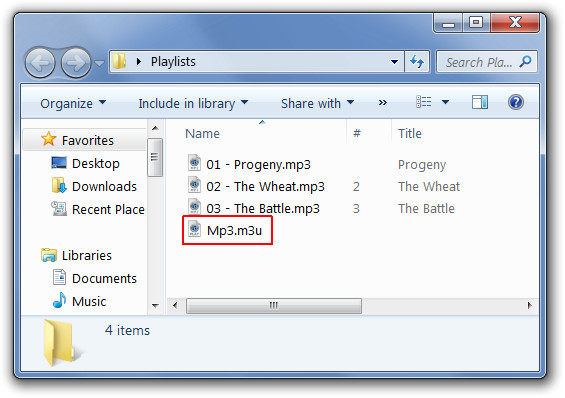Click the Search Playlists field
The image size is (565, 398).
pos(486,62)
